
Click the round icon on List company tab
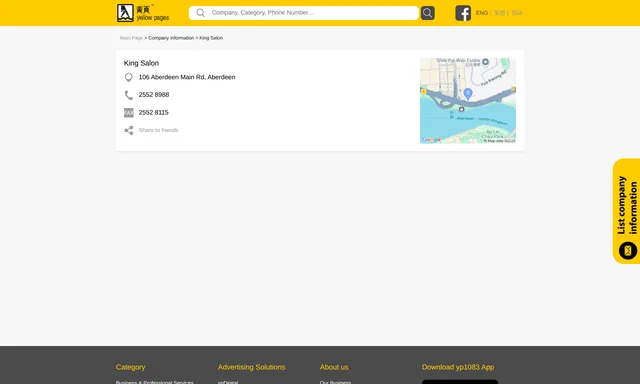[628, 251]
